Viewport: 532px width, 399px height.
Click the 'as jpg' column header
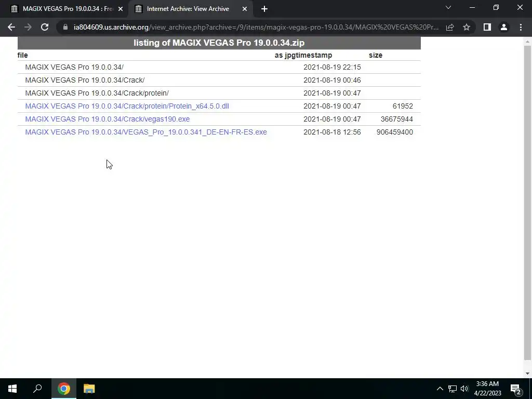coord(285,55)
